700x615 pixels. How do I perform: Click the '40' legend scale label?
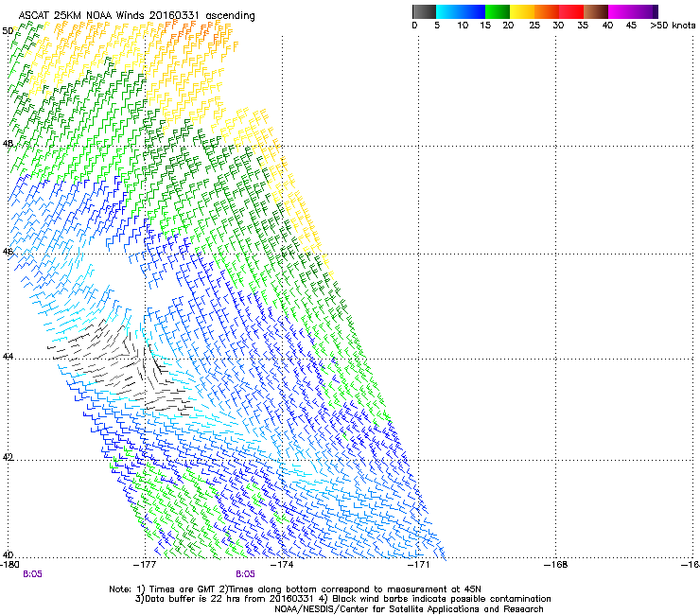point(607,26)
